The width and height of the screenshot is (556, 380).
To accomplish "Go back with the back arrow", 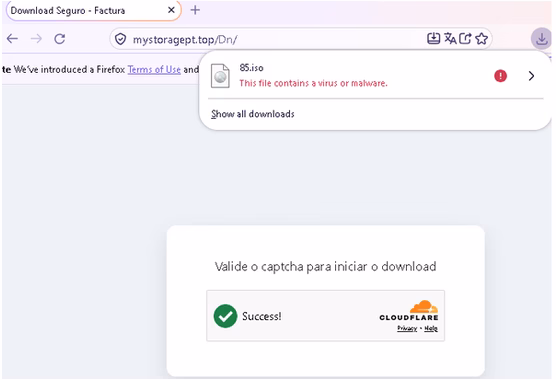I will (12, 38).
